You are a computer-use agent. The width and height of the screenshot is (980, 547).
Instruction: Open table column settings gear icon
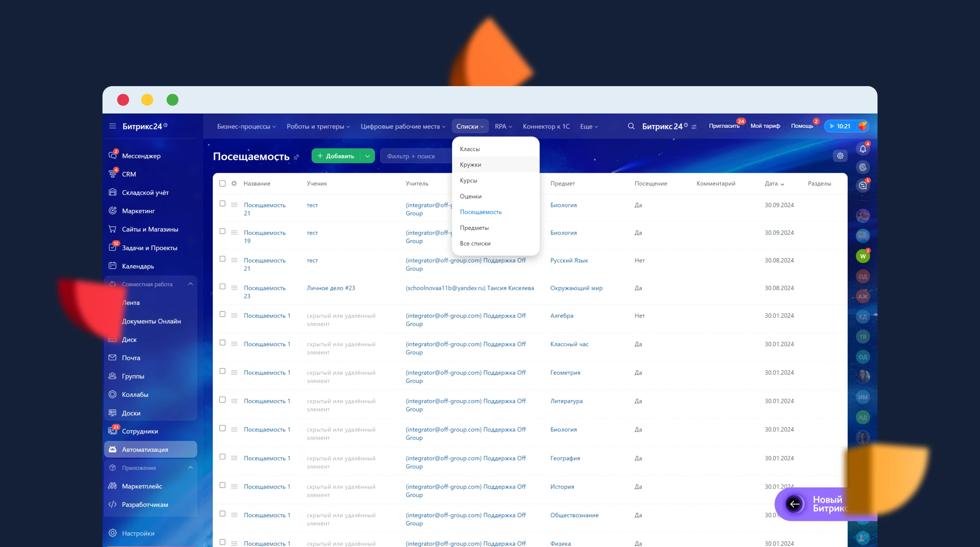(234, 184)
